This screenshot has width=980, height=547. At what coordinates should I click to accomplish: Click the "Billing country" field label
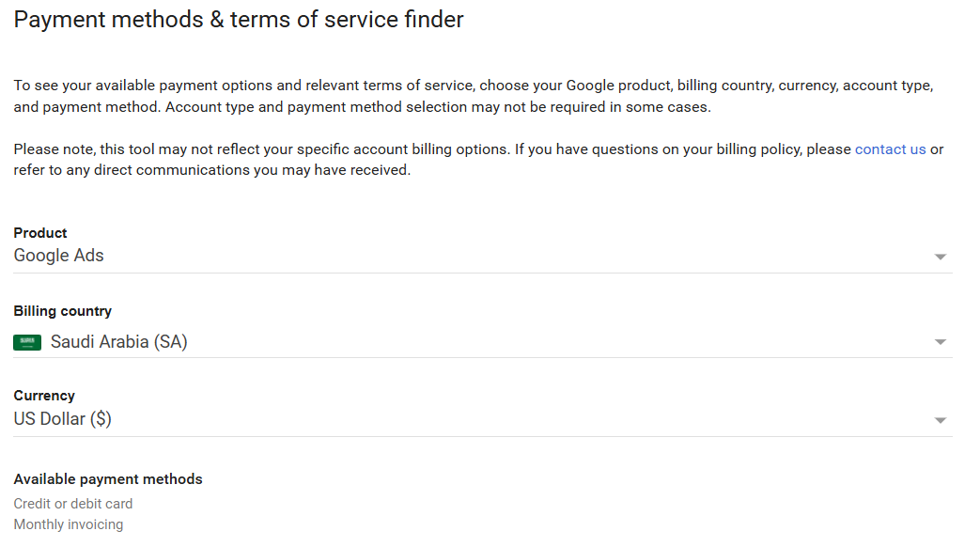point(63,311)
